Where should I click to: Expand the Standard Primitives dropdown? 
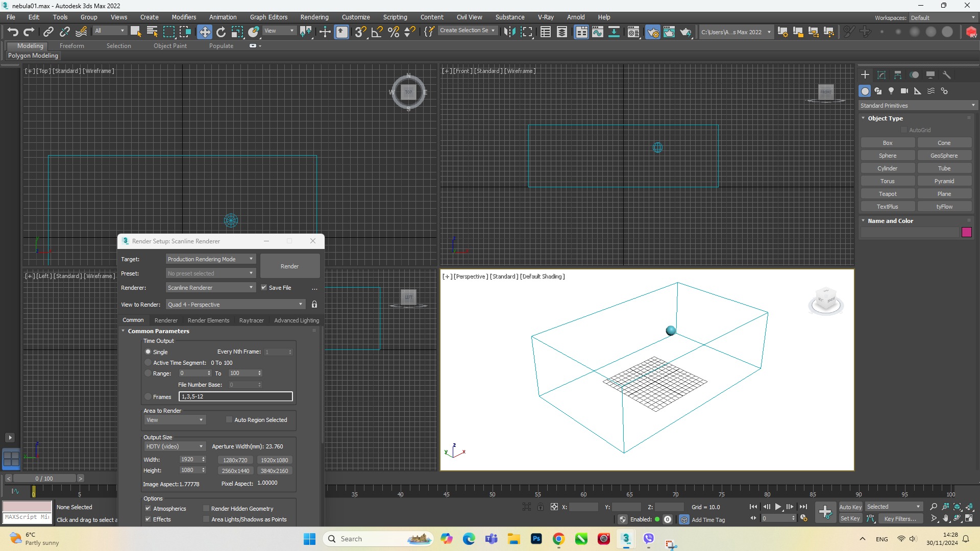click(x=917, y=106)
